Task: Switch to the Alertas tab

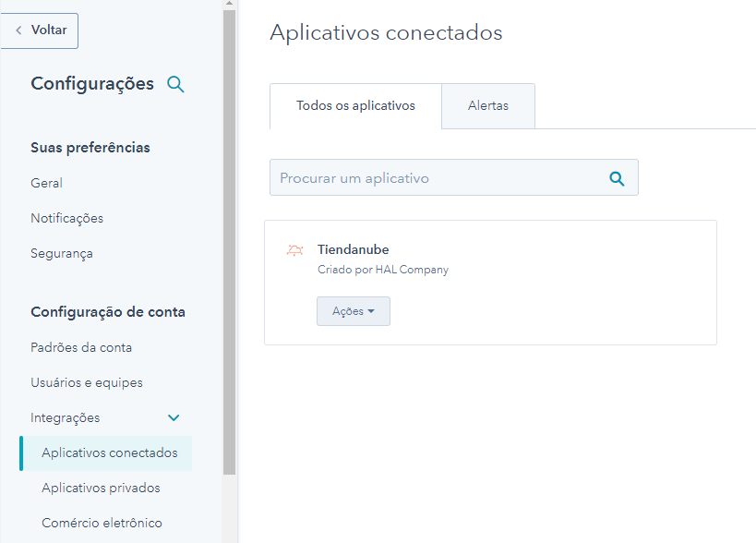Action: point(488,106)
